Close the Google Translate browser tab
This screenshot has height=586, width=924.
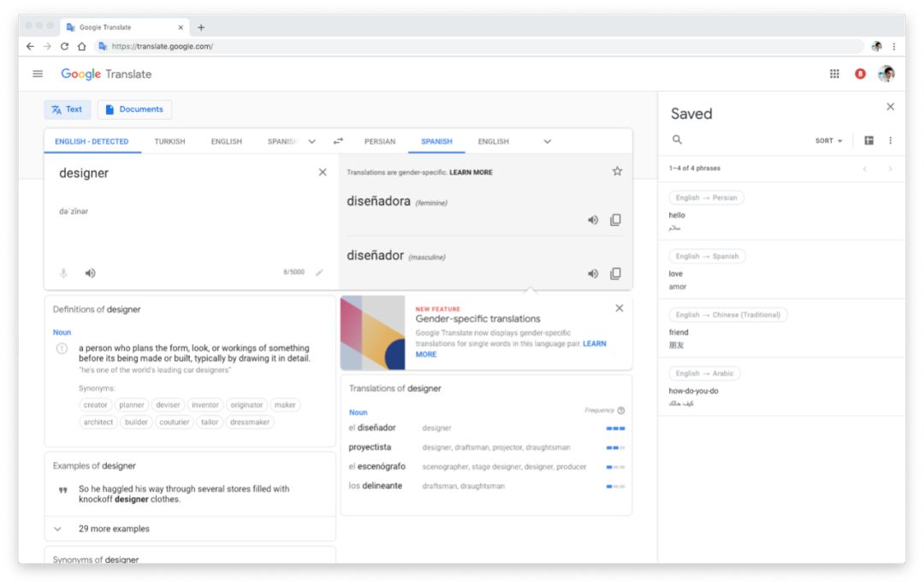pos(181,27)
